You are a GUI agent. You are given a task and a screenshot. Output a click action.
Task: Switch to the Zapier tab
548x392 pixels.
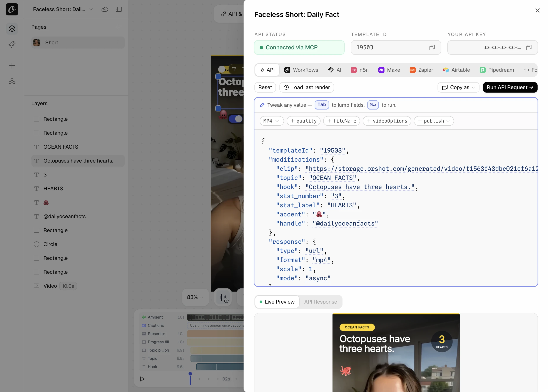[x=421, y=70]
